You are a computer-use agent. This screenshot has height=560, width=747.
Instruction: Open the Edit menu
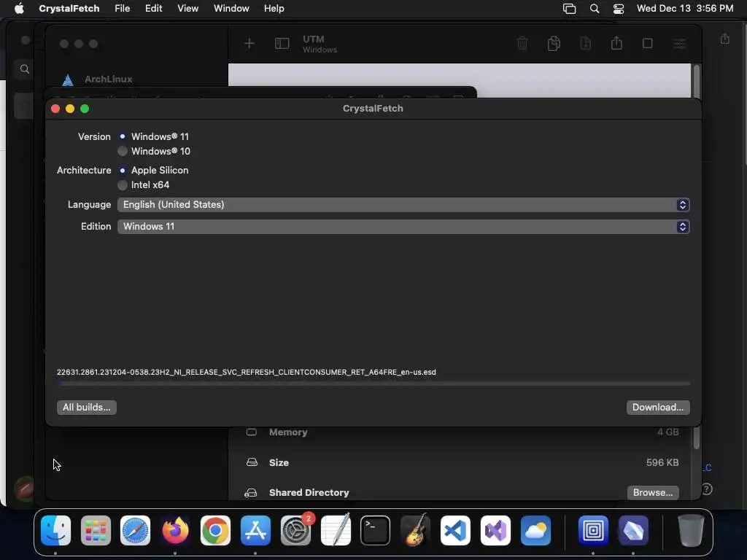coord(153,9)
